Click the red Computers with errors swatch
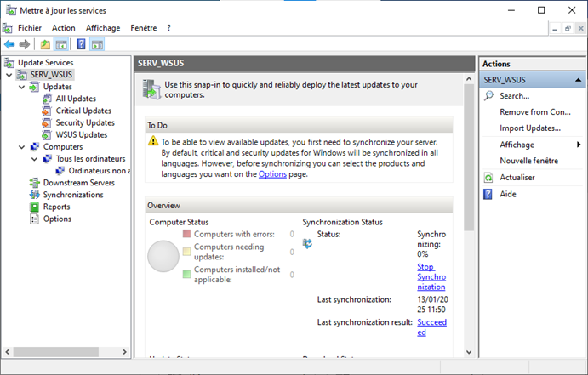The height and width of the screenshot is (375, 588). [186, 234]
